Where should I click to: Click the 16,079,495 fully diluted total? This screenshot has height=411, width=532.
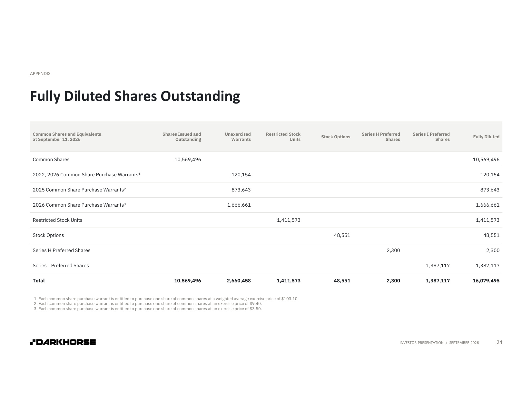pyautogui.click(x=486, y=281)
